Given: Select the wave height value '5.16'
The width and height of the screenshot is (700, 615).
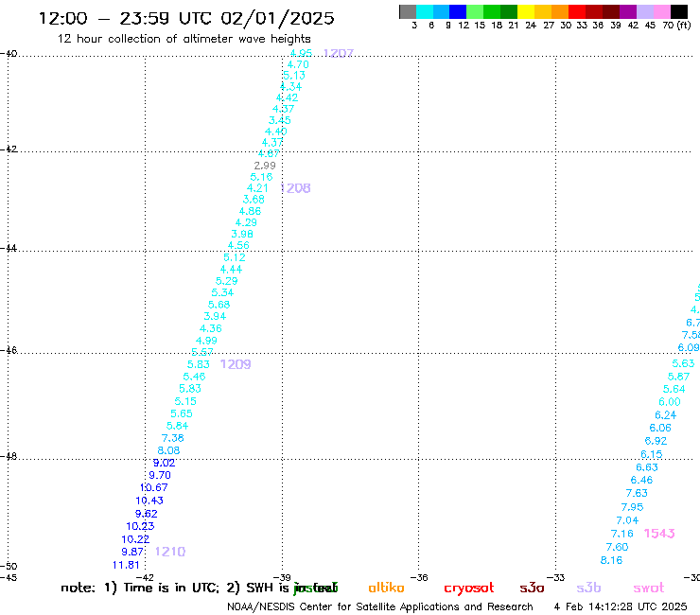Looking at the screenshot, I should coord(261,177).
